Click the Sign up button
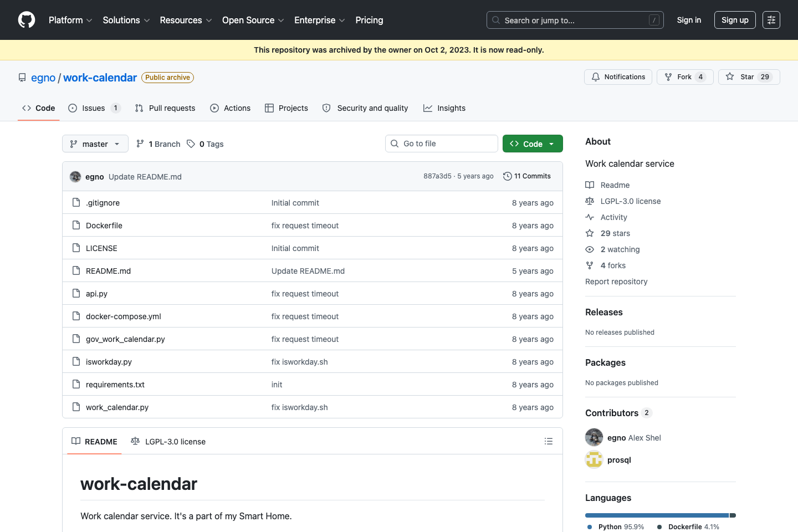 735,19
